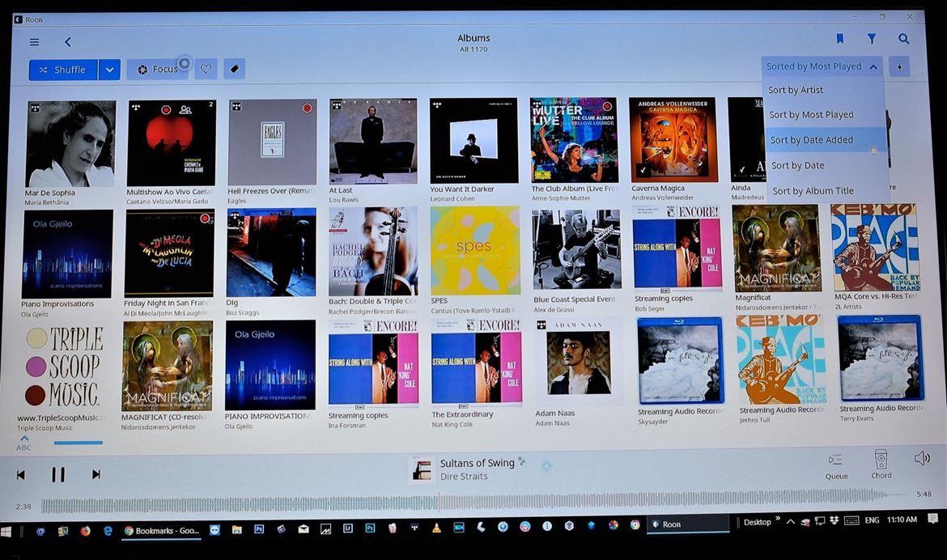This screenshot has width=947, height=560.
Task: Open the hamburger navigation menu
Action: point(35,42)
